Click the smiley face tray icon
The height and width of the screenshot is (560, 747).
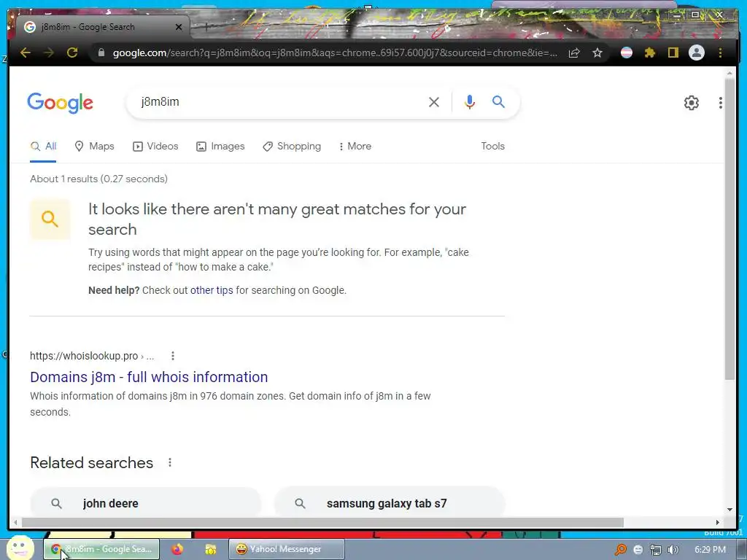(x=638, y=550)
